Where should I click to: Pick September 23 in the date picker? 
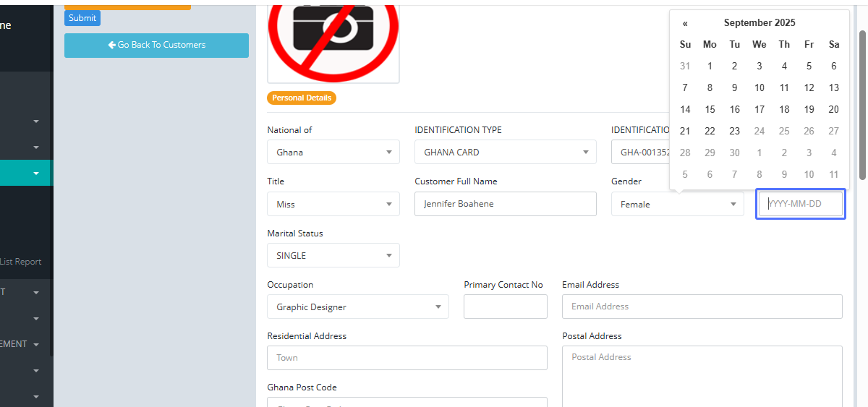pos(734,132)
